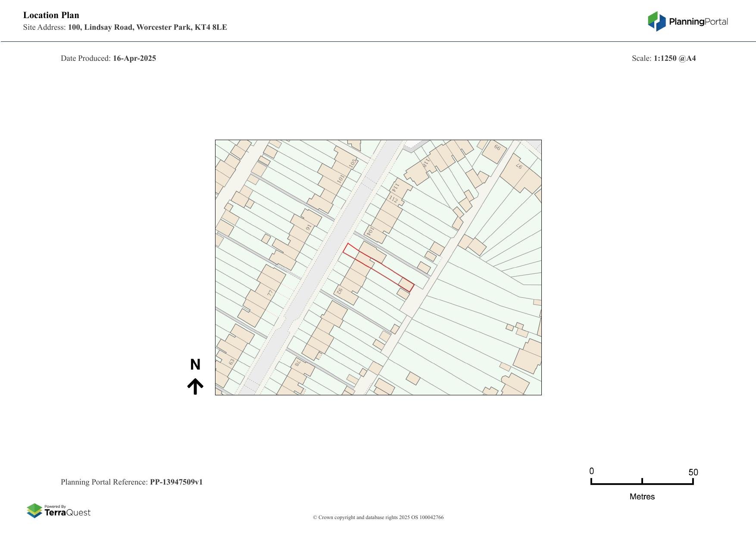756x535 pixels.
Task: Select plot number 77 on the map
Action: 269,292
